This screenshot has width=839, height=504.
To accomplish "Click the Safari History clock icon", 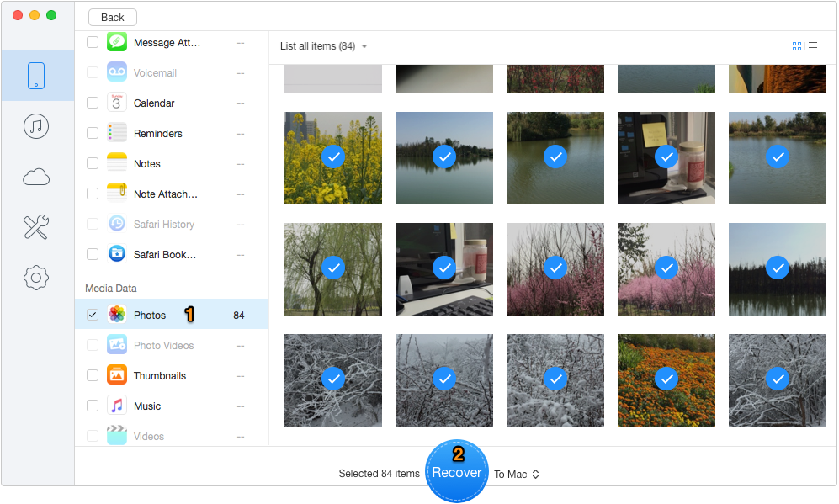I will (117, 224).
